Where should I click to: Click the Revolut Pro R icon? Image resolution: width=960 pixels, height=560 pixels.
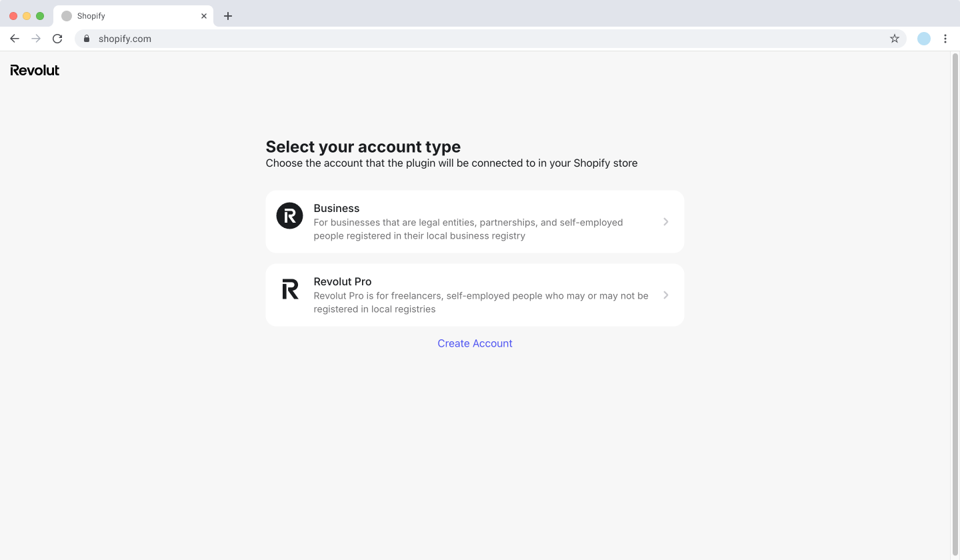point(290,289)
